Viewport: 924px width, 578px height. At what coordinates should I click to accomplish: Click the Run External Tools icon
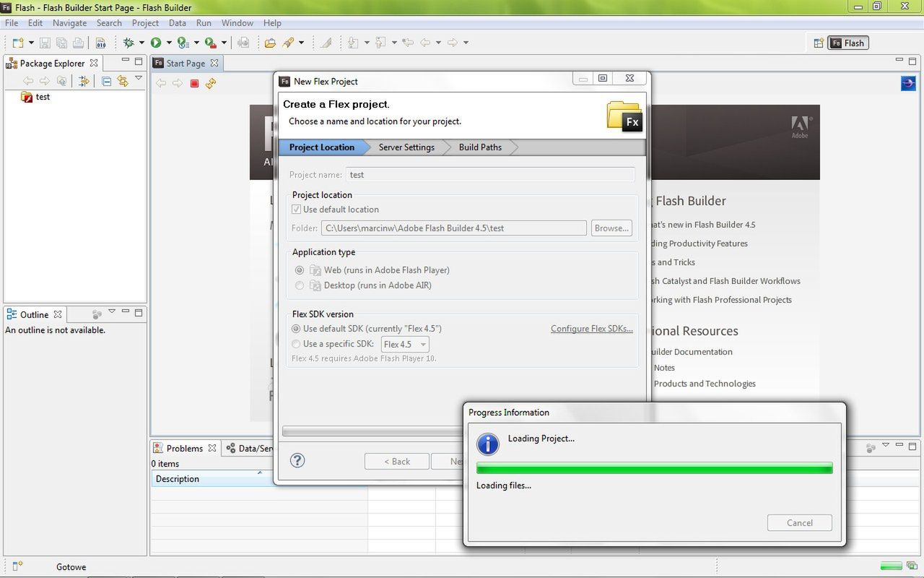[210, 43]
